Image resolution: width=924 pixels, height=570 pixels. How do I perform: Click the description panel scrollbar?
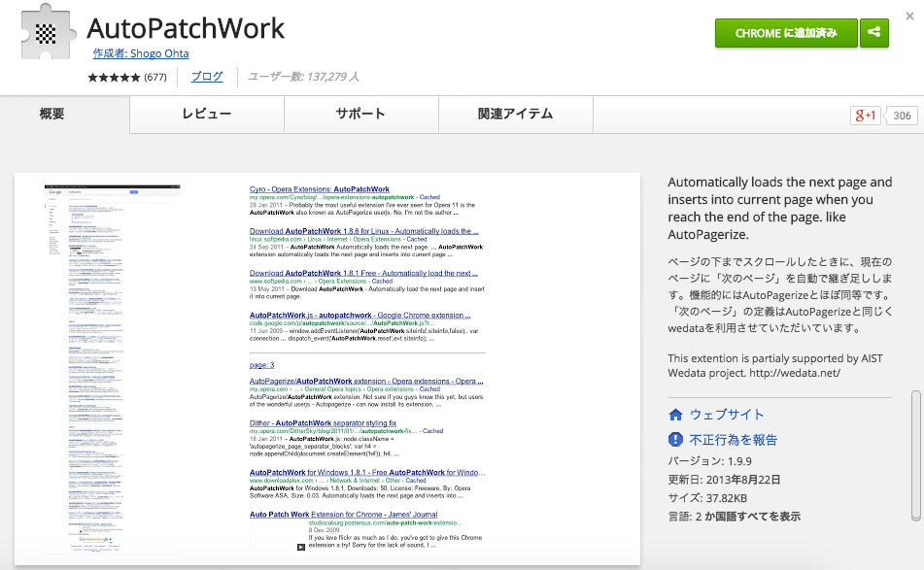[x=916, y=455]
